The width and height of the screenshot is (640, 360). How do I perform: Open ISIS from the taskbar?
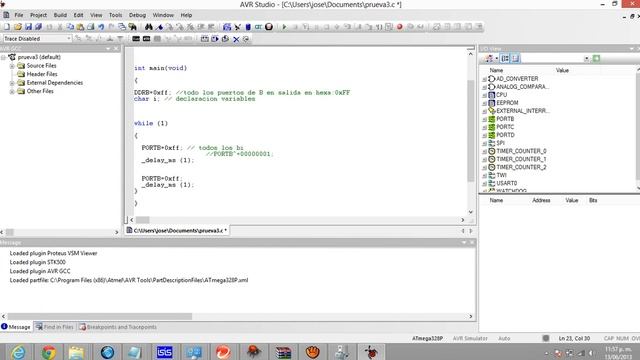pos(164,352)
